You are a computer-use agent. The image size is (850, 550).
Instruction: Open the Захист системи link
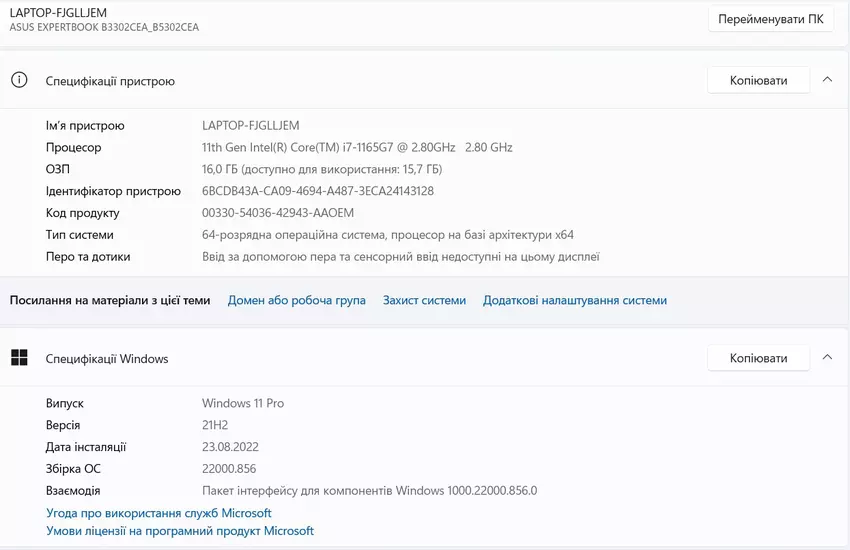coord(424,300)
